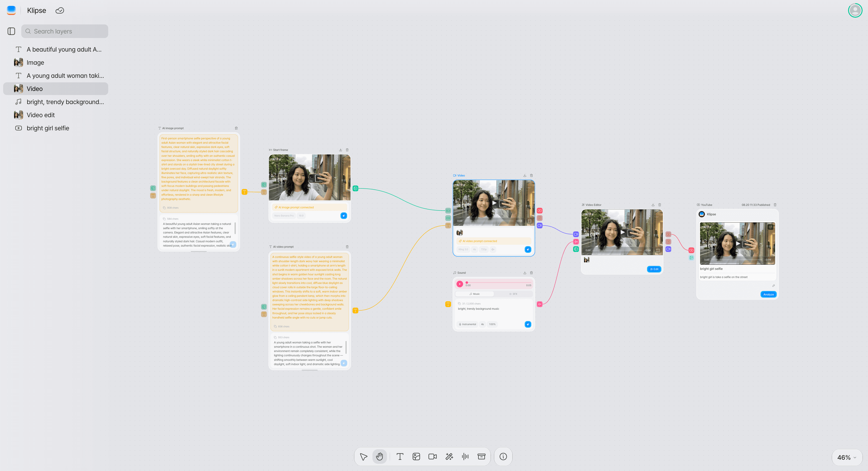The image size is (868, 471).
Task: Open the 4s duration selector in Video node
Action: [x=475, y=250]
